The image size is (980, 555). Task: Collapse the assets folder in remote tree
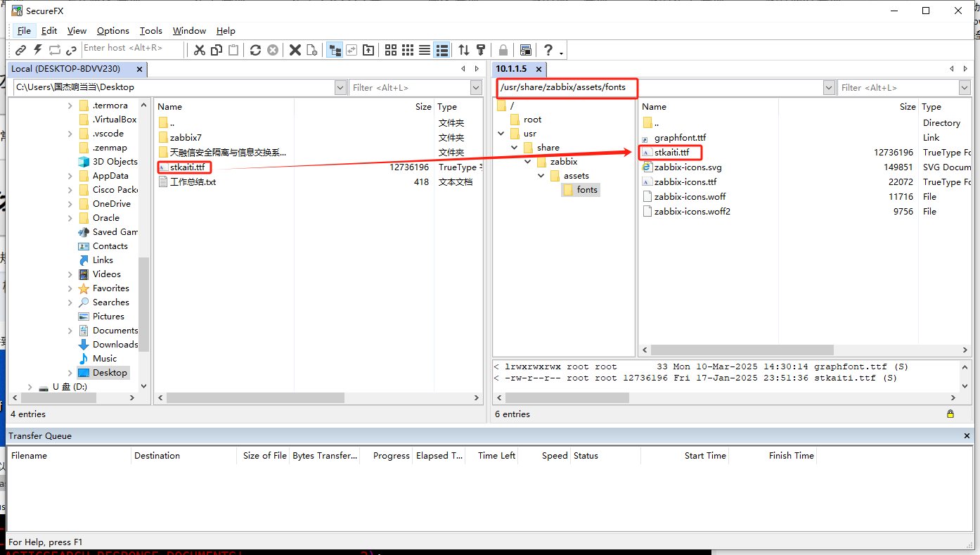click(x=541, y=176)
